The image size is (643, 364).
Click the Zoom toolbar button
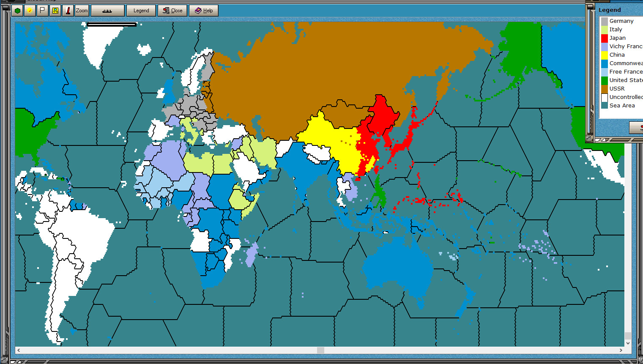(82, 11)
